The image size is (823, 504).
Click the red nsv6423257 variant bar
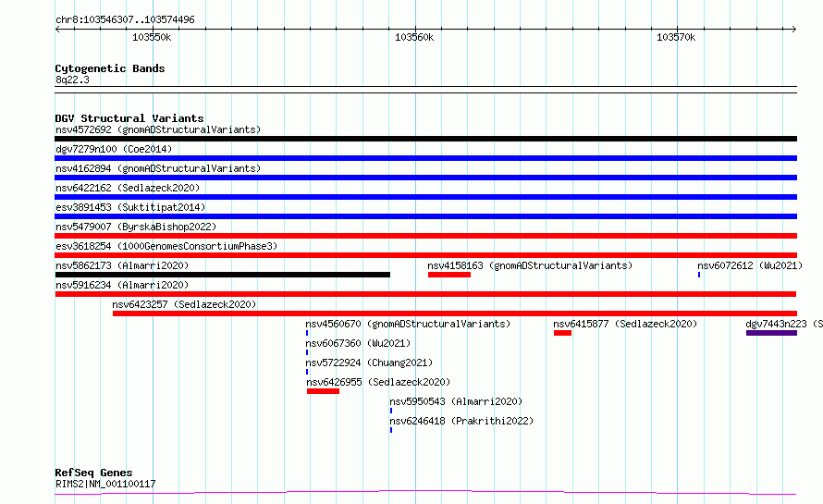pyautogui.click(x=455, y=313)
